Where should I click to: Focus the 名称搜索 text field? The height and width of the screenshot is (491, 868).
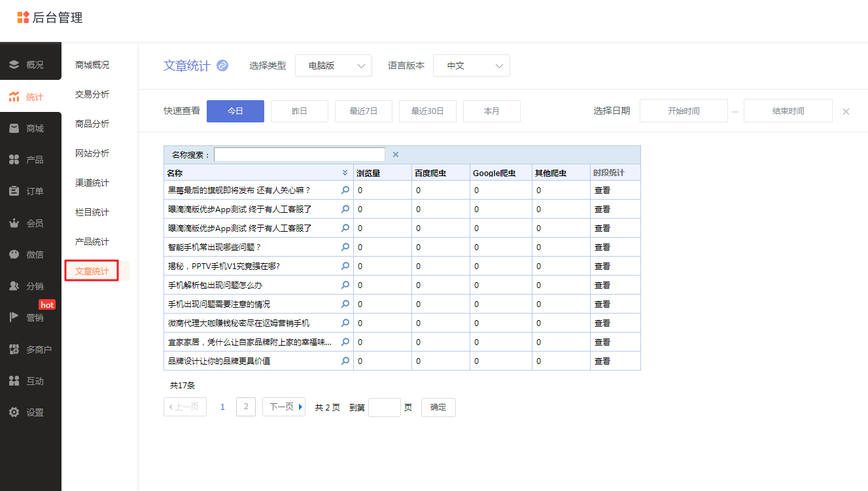[300, 155]
